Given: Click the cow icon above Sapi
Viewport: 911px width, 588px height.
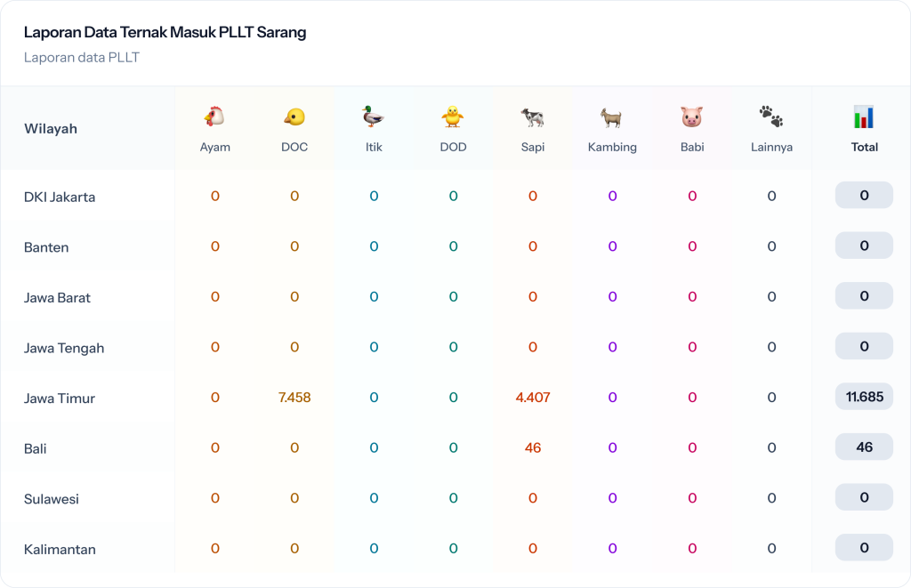Looking at the screenshot, I should (x=533, y=117).
